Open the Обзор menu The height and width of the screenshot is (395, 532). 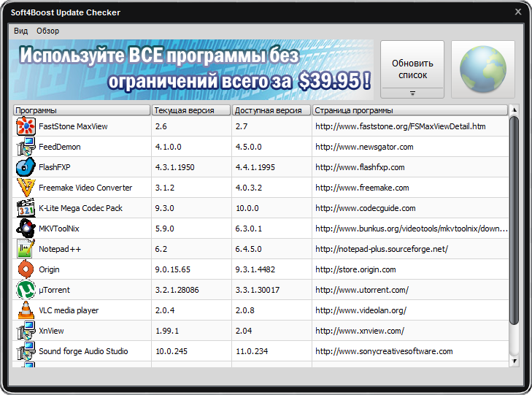(48, 31)
